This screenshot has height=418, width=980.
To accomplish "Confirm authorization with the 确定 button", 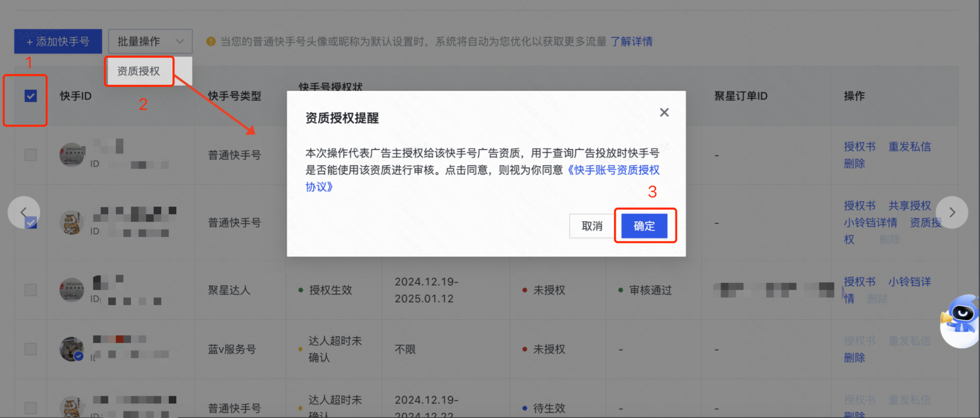I will tap(644, 226).
